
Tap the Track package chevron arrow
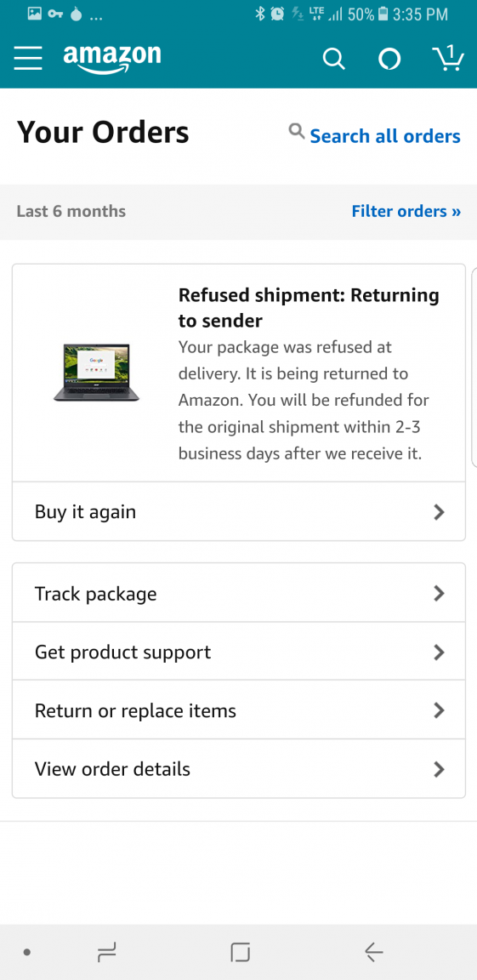[x=439, y=593]
